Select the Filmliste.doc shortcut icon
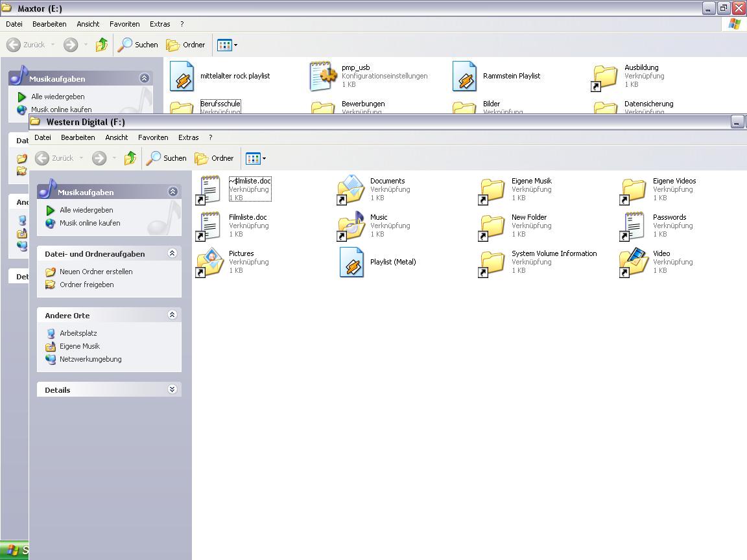The image size is (747, 560). 208,226
